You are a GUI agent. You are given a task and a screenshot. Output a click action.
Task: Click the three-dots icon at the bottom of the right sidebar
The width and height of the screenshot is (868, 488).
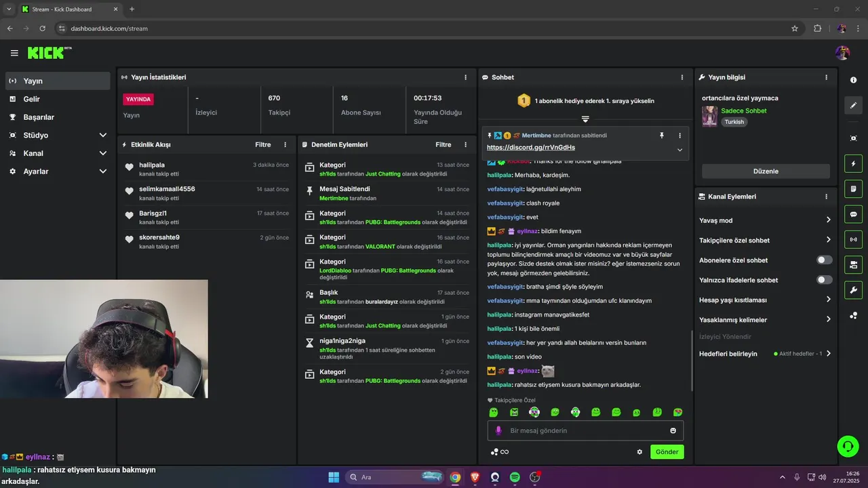coord(853,316)
